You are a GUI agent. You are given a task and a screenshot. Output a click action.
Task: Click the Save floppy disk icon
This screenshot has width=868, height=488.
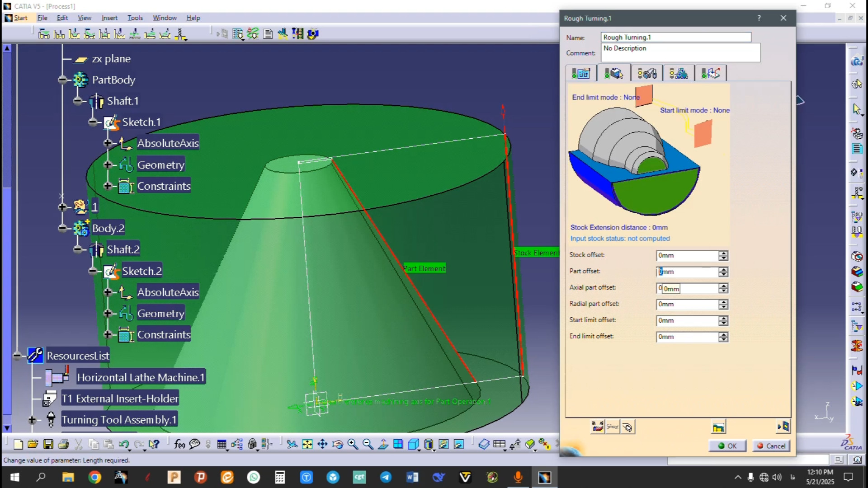click(48, 445)
